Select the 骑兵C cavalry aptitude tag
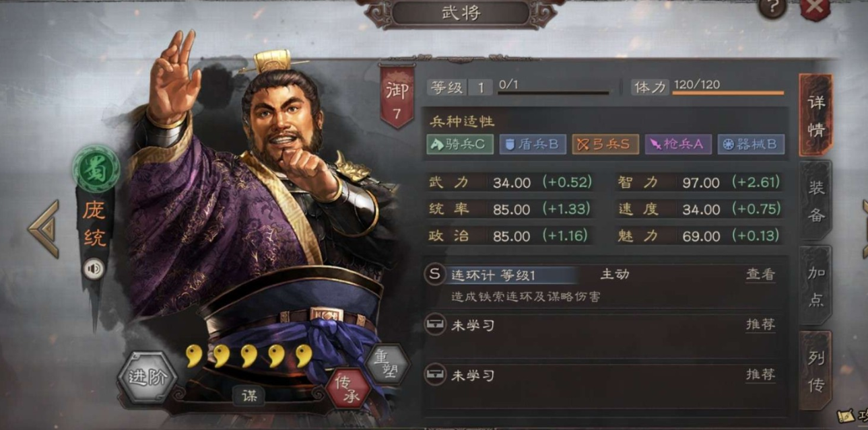 click(460, 144)
